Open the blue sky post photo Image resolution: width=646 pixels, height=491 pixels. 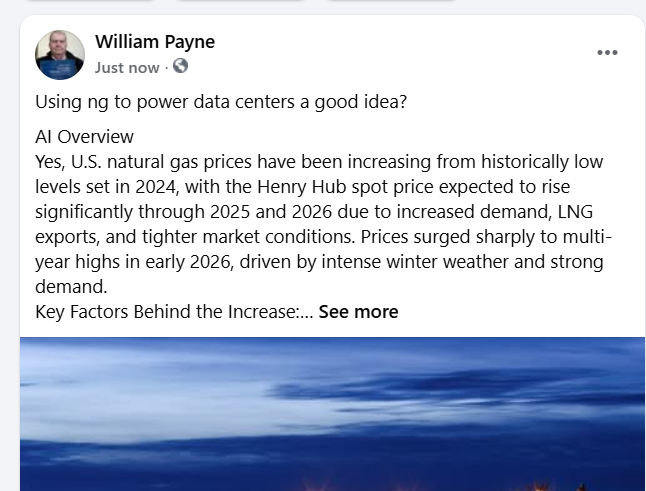[332, 413]
